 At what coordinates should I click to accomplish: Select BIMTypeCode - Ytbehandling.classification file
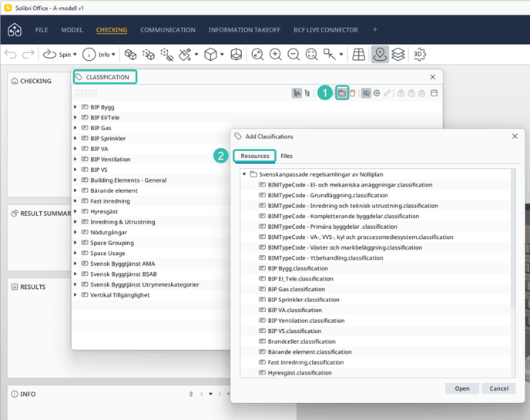pyautogui.click(x=375, y=257)
